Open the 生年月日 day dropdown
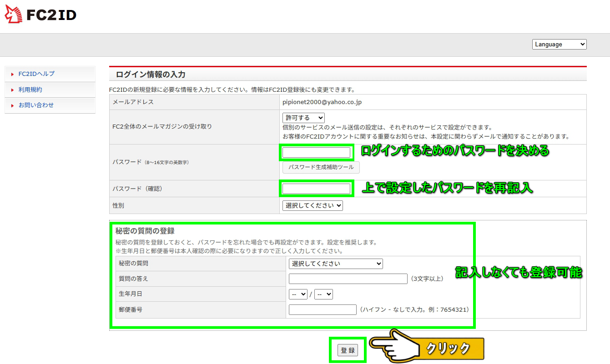 pos(323,294)
